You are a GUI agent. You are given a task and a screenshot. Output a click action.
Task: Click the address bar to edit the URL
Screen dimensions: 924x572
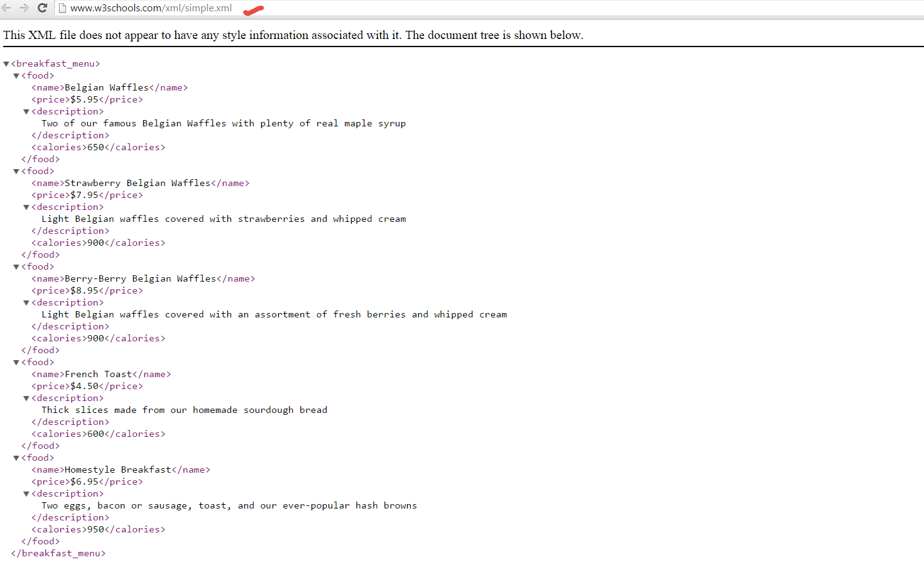pyautogui.click(x=157, y=9)
